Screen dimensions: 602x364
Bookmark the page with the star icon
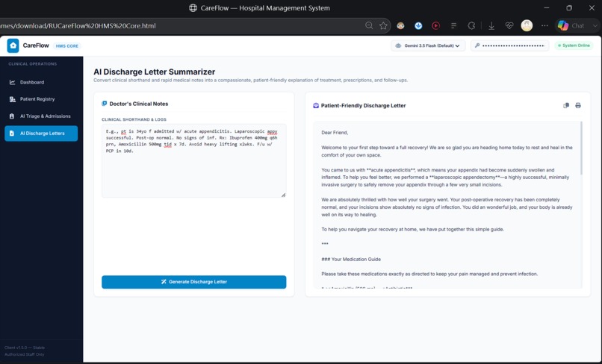(x=383, y=25)
